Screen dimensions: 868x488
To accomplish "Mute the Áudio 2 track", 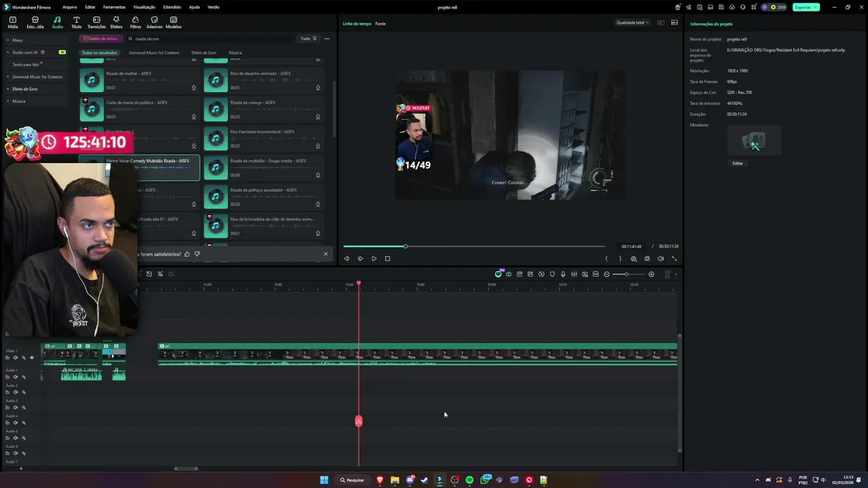I will (x=16, y=392).
